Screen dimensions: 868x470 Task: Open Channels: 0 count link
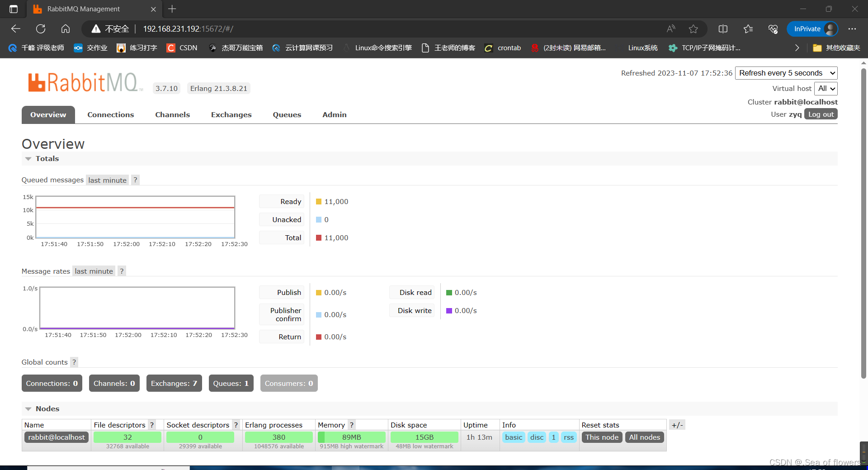[x=114, y=384]
